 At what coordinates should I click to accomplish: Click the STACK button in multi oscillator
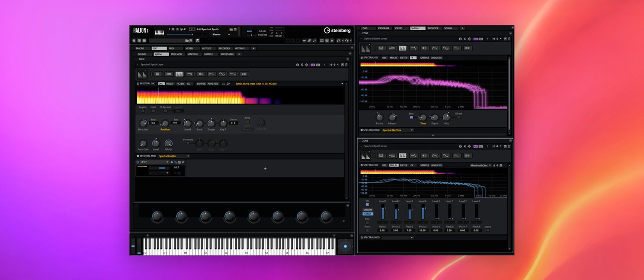click(368, 214)
